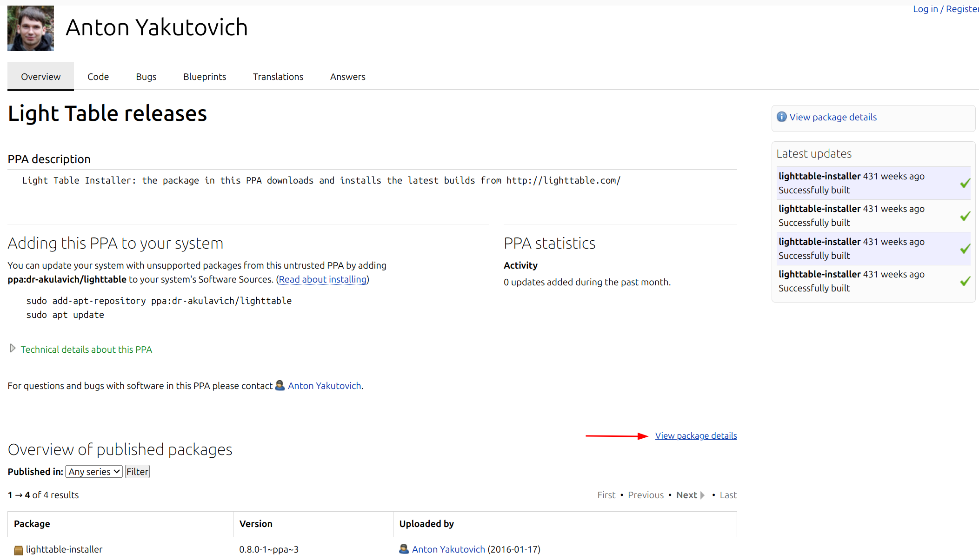The width and height of the screenshot is (979, 560).
Task: Click the First pagination link
Action: coord(606,495)
